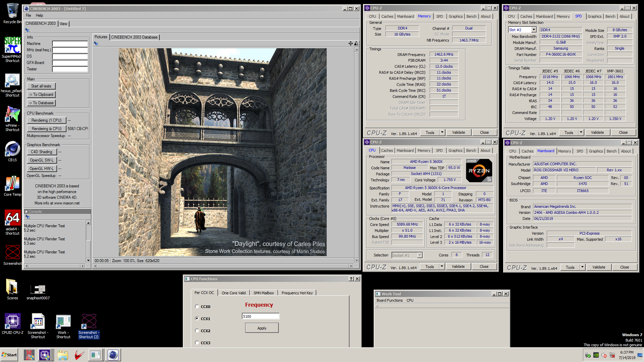Expand Tools arrow in CPU-Z SPD window
This screenshot has height=362, width=644.
581,132
